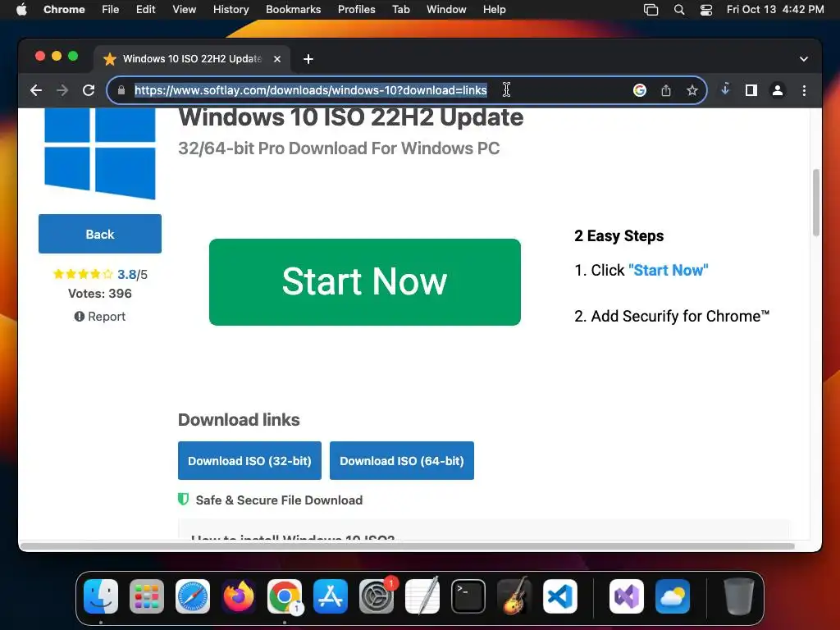
Task: Close the Windows 10 ISO tab
Action: 277,59
